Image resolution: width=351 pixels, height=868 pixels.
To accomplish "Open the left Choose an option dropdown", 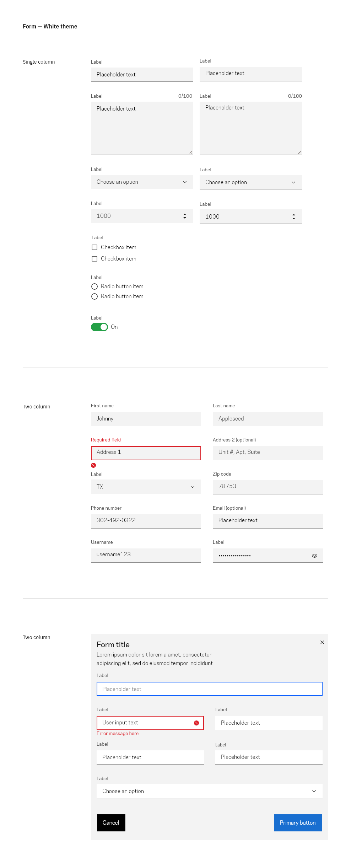I will click(x=142, y=182).
